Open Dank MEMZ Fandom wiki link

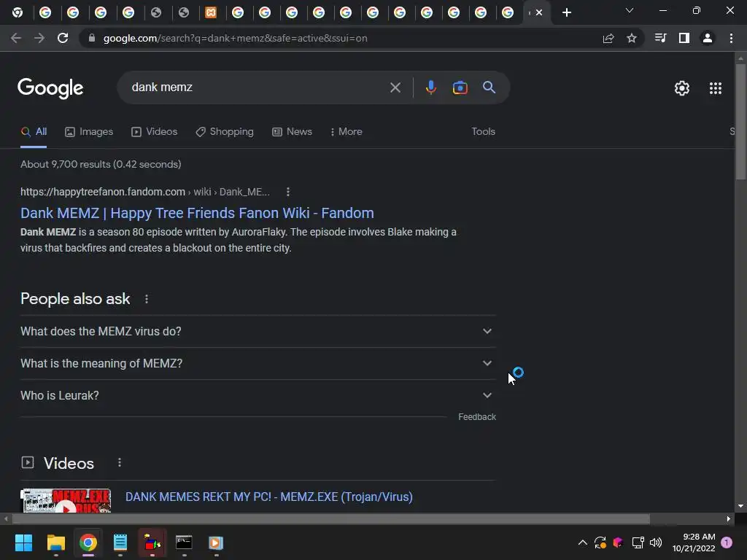197,213
